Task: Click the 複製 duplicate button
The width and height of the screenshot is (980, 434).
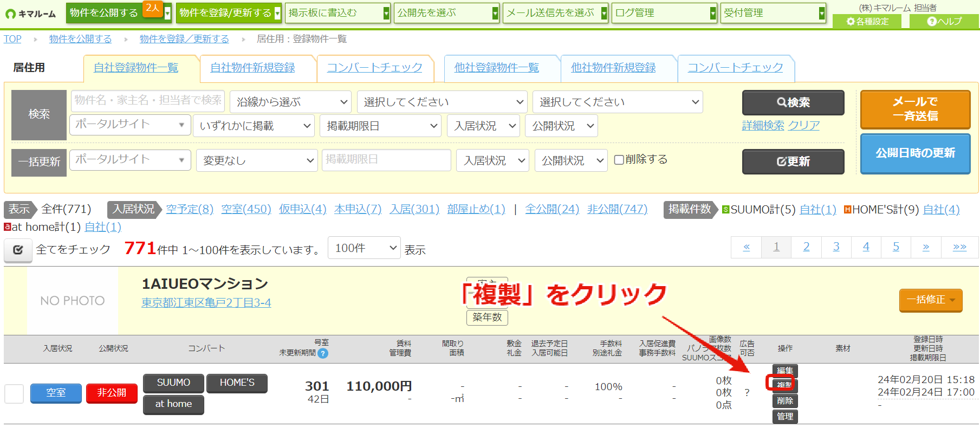Action: tap(785, 385)
